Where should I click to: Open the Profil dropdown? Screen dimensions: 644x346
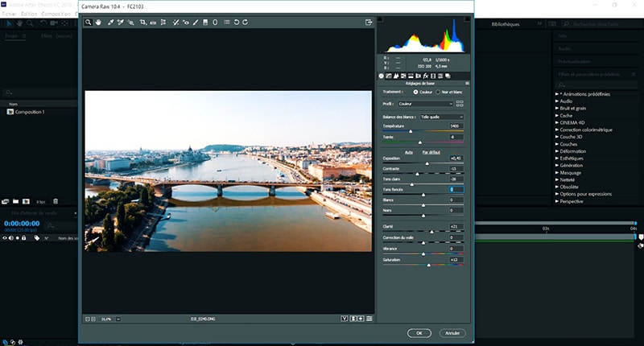[425, 103]
